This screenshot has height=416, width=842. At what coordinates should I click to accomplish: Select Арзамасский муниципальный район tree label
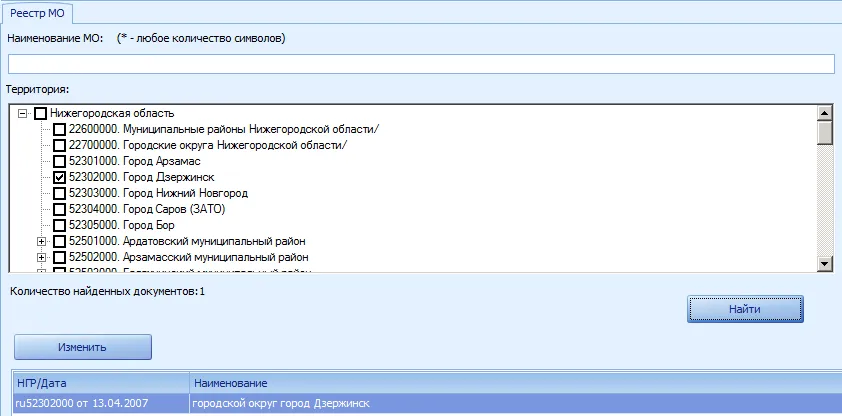pyautogui.click(x=188, y=257)
